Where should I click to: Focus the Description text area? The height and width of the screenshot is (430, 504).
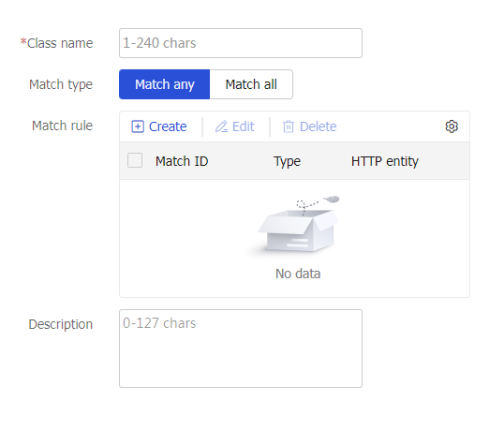click(x=241, y=348)
